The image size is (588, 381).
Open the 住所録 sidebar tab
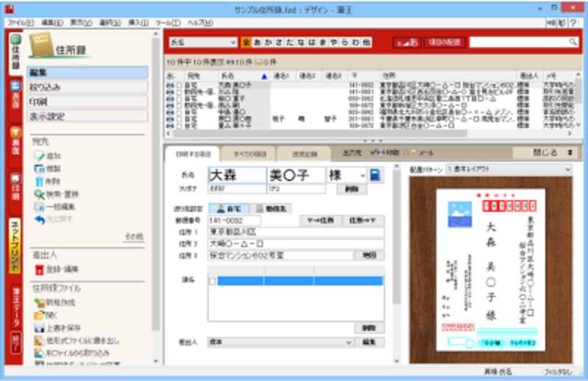(x=15, y=52)
